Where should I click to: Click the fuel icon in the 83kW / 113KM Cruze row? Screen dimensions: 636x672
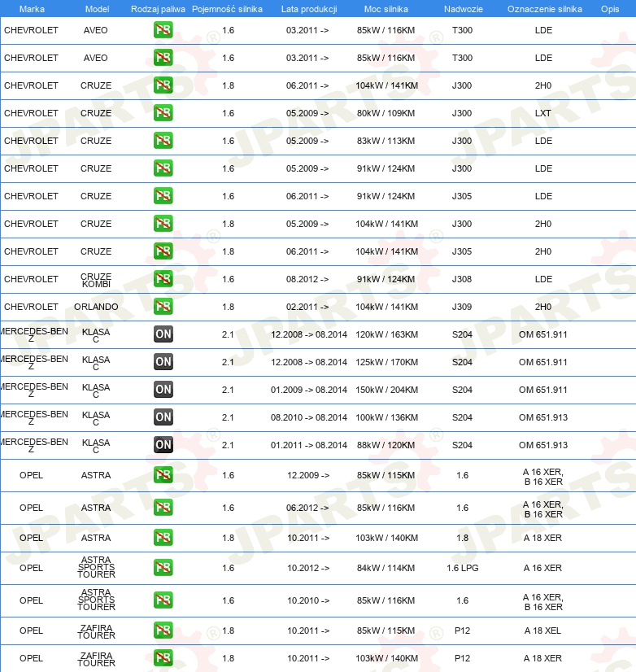point(163,141)
